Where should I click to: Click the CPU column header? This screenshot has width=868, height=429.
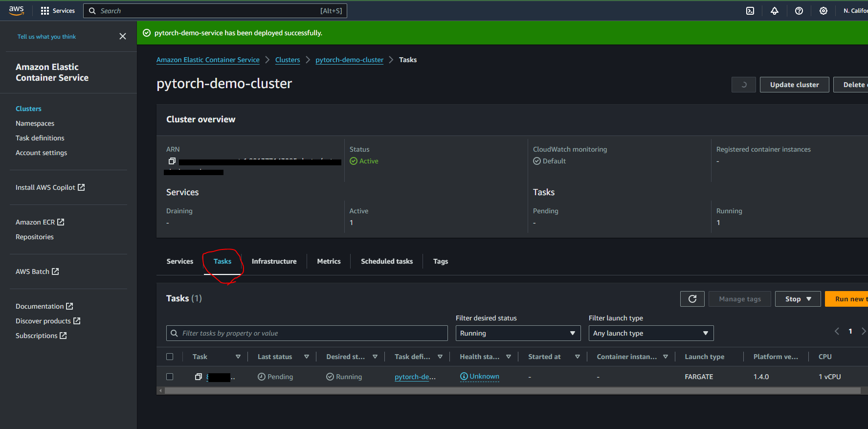825,357
